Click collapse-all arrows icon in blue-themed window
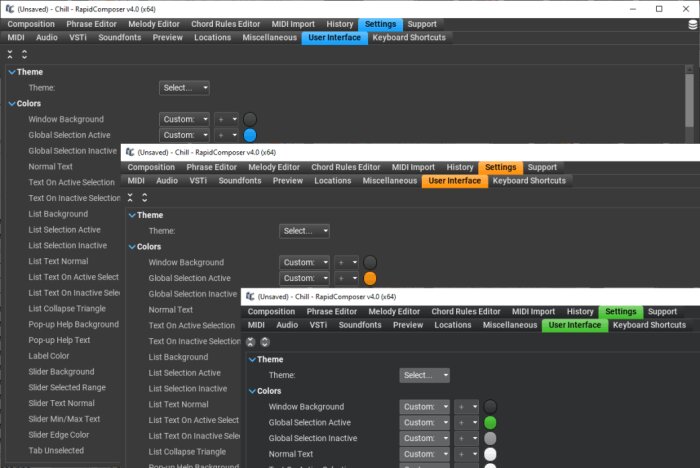700x468 pixels. 10,54
